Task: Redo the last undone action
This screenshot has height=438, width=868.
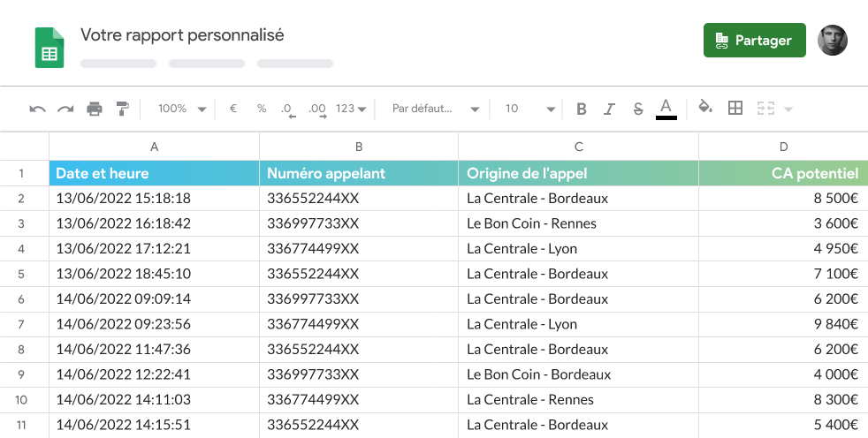Action: (65, 109)
